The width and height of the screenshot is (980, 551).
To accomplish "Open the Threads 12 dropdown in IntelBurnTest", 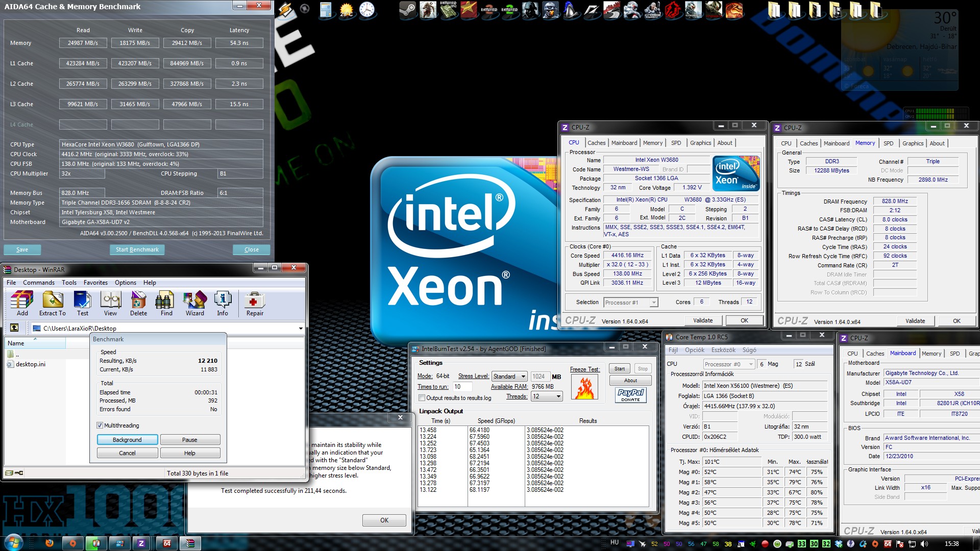I will point(547,396).
